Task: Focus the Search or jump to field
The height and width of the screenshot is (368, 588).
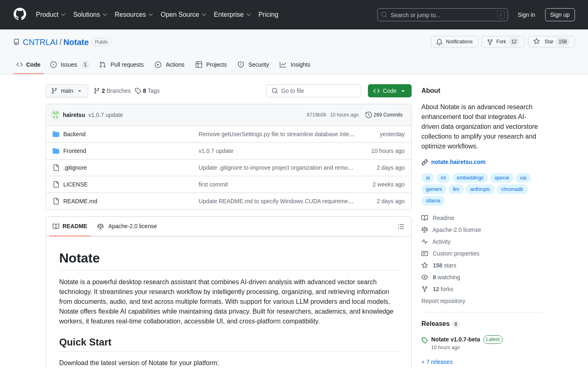Action: coord(443,15)
